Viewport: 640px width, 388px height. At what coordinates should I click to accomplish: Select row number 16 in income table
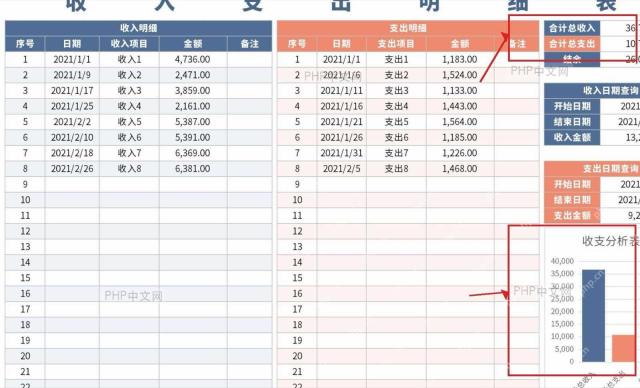[25, 293]
